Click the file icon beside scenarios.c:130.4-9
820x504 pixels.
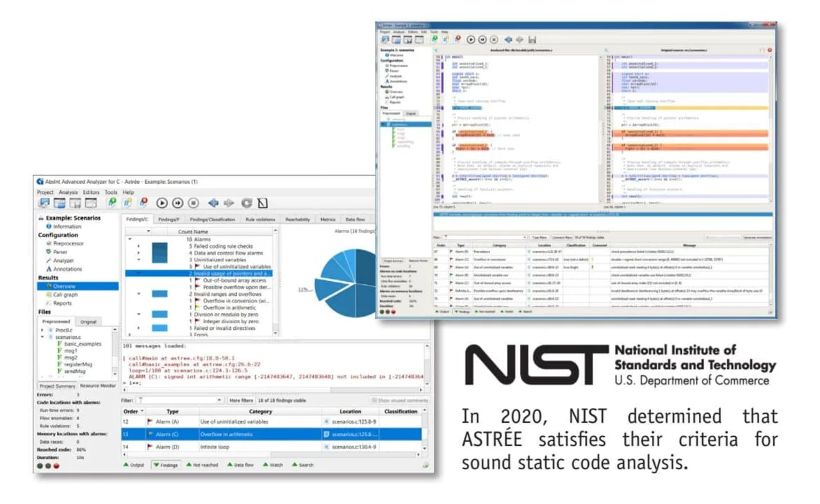327,447
